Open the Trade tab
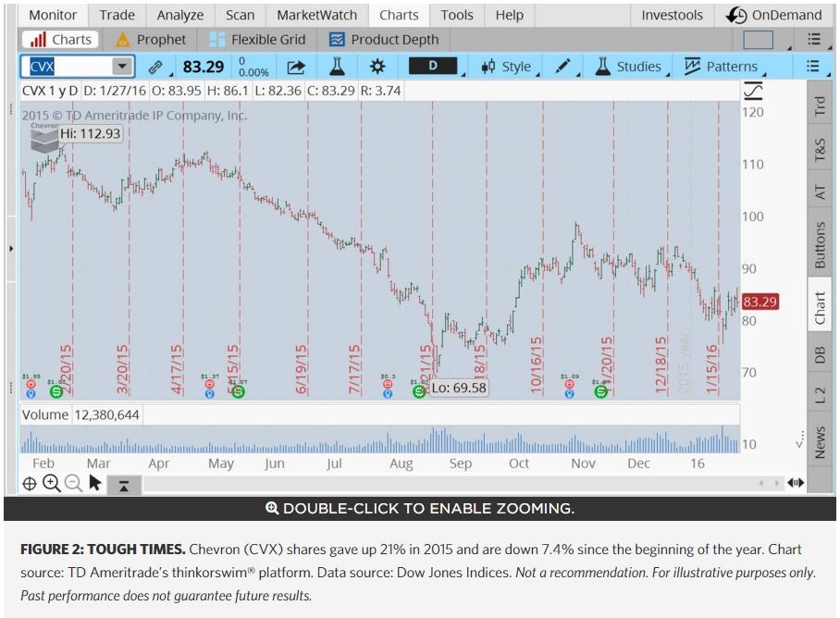Screen dimensions: 840x618 point(117,15)
